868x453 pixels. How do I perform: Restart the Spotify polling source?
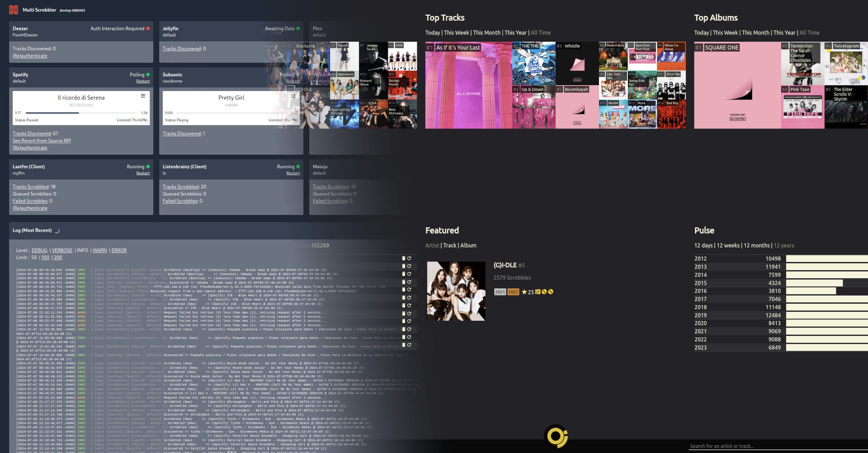click(143, 81)
